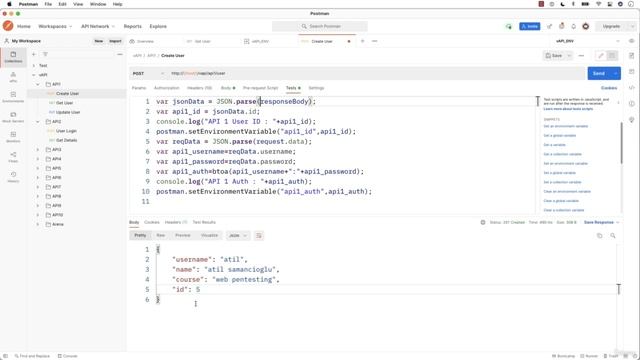Open the POST method dropdown
This screenshot has width=640, height=360.
(148, 73)
